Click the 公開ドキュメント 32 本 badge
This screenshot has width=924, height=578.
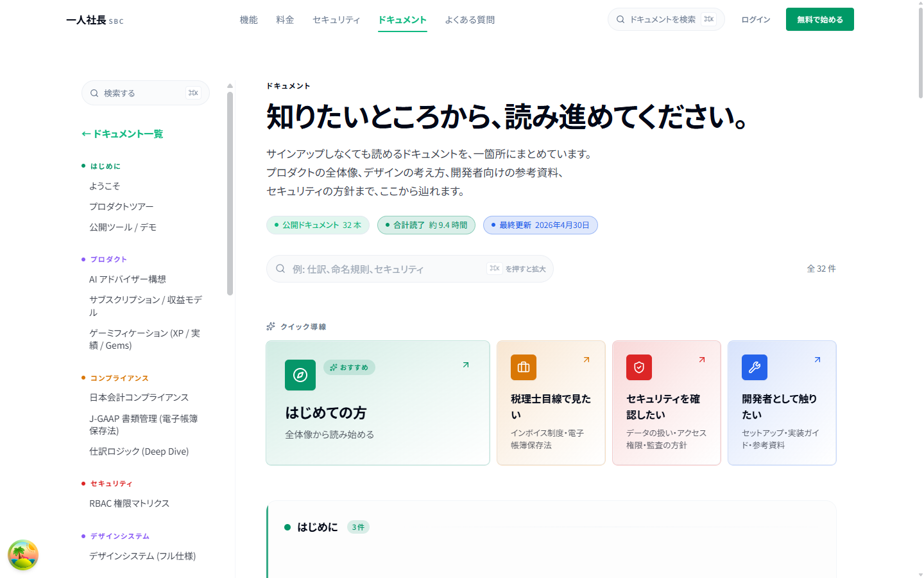coord(318,225)
